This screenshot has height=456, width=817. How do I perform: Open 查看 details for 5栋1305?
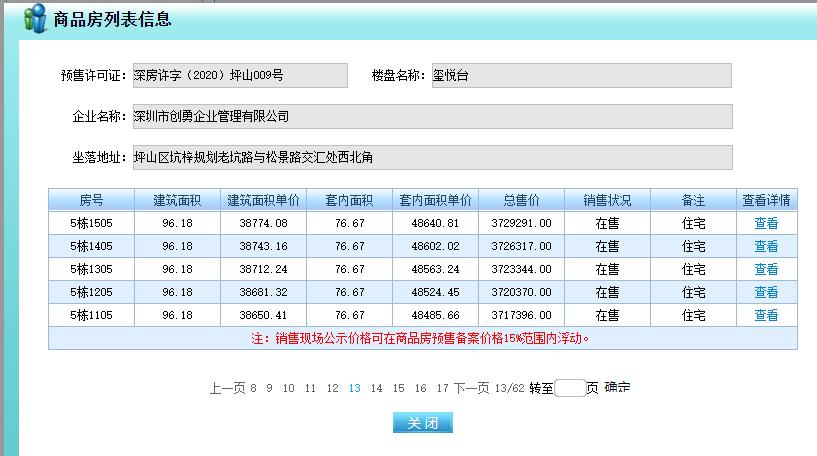[766, 269]
